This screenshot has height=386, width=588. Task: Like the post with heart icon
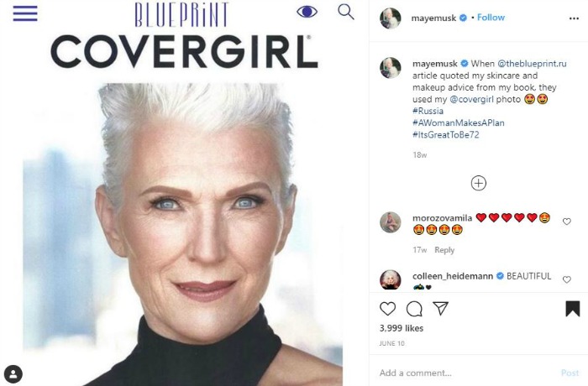click(388, 308)
